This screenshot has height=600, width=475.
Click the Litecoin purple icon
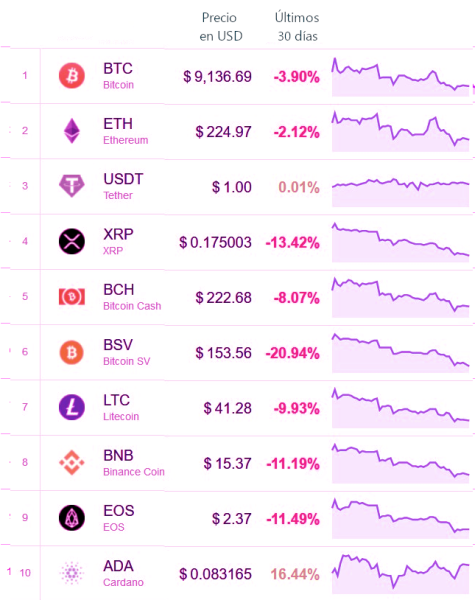[72, 407]
